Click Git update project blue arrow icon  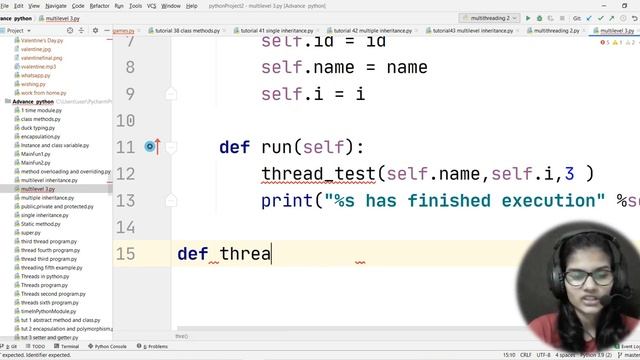589,18
